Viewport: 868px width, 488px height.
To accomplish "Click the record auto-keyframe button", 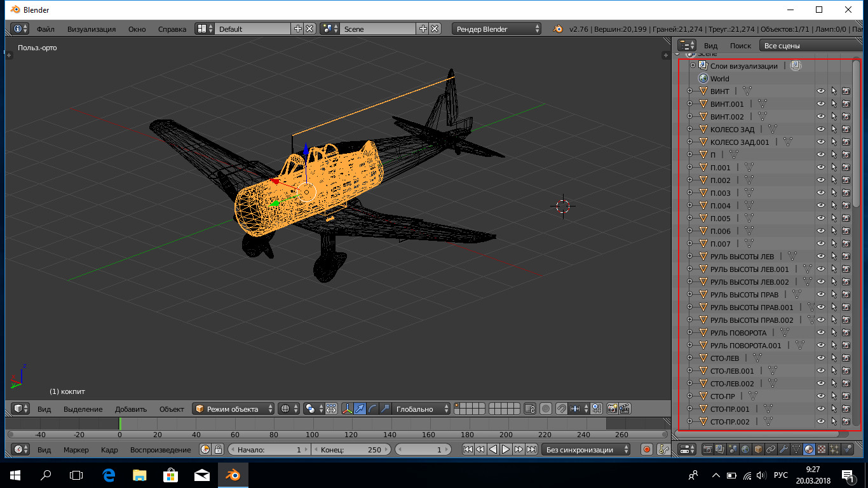I will [647, 449].
